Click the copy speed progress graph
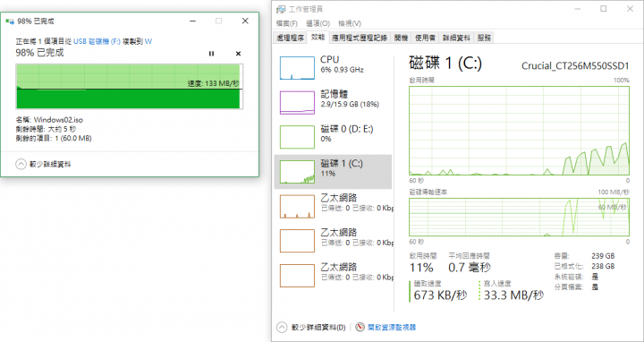Screen dimensions: 644x342 pyautogui.click(x=129, y=86)
